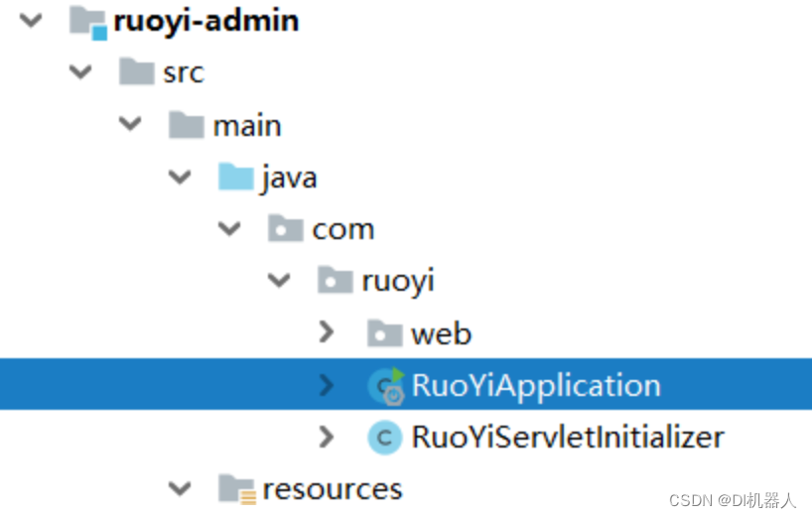Click the ruoyi package icon
This screenshot has width=812, height=518.
(x=336, y=280)
